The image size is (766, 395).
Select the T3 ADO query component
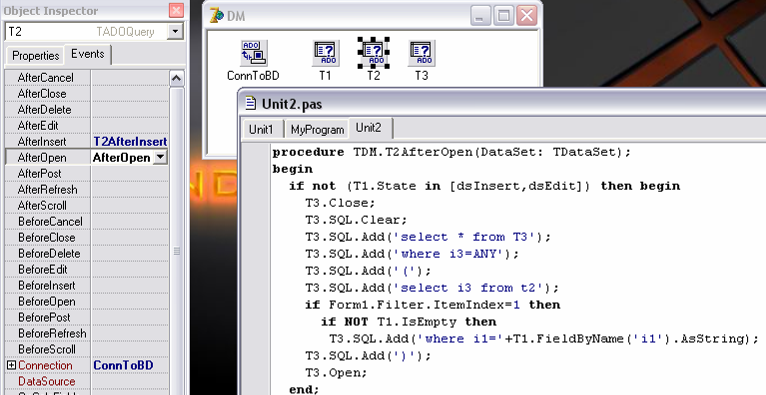[422, 53]
